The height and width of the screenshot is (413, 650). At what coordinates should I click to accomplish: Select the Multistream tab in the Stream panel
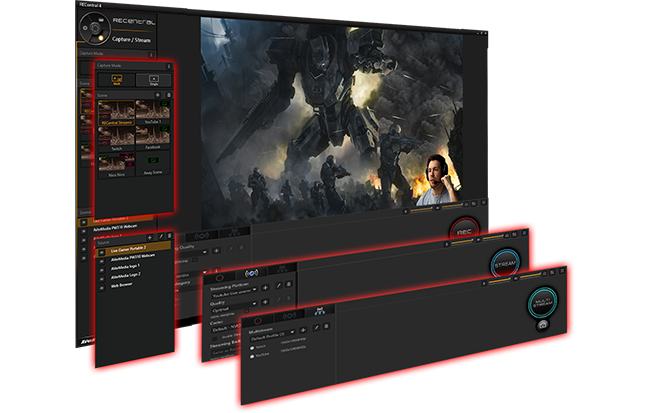click(x=282, y=269)
